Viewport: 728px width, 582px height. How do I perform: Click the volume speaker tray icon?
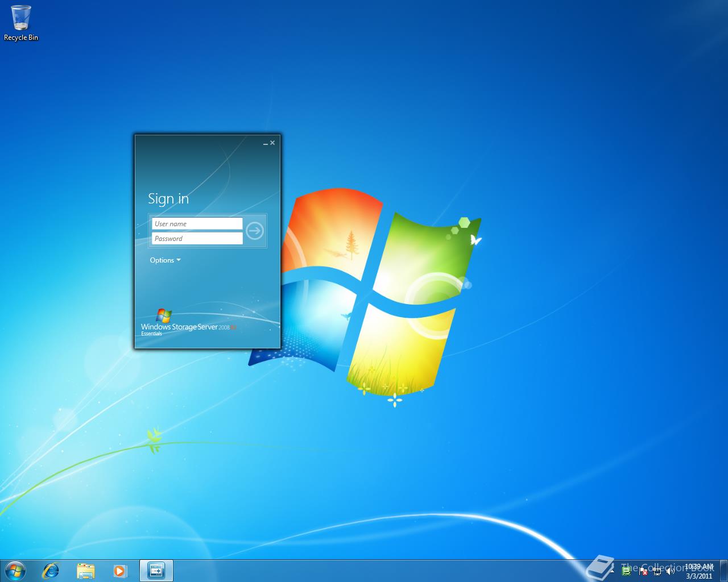pos(670,571)
